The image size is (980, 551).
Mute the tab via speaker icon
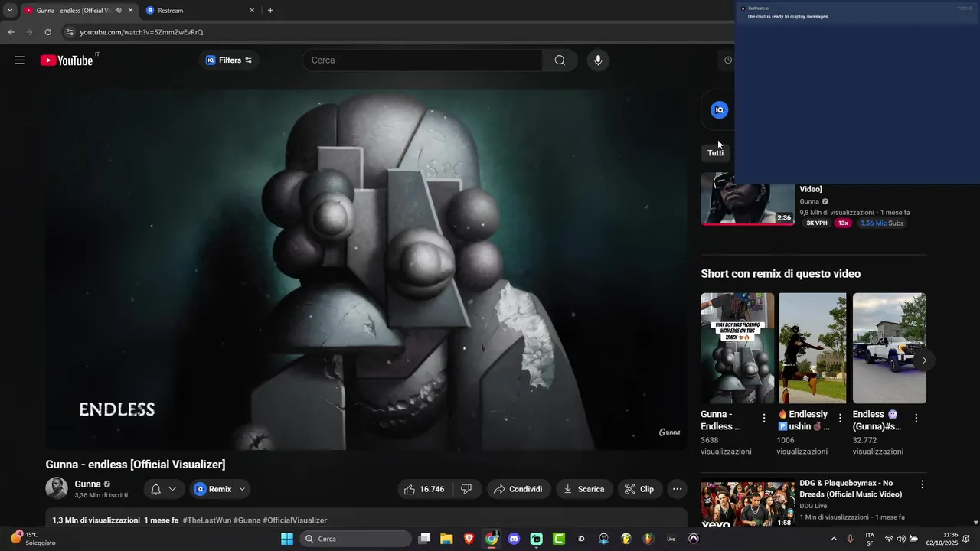(118, 11)
